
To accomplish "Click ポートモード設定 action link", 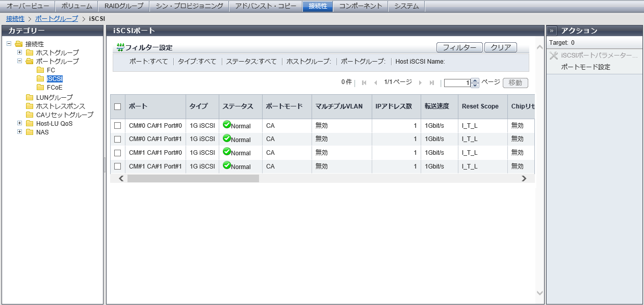I will (585, 67).
